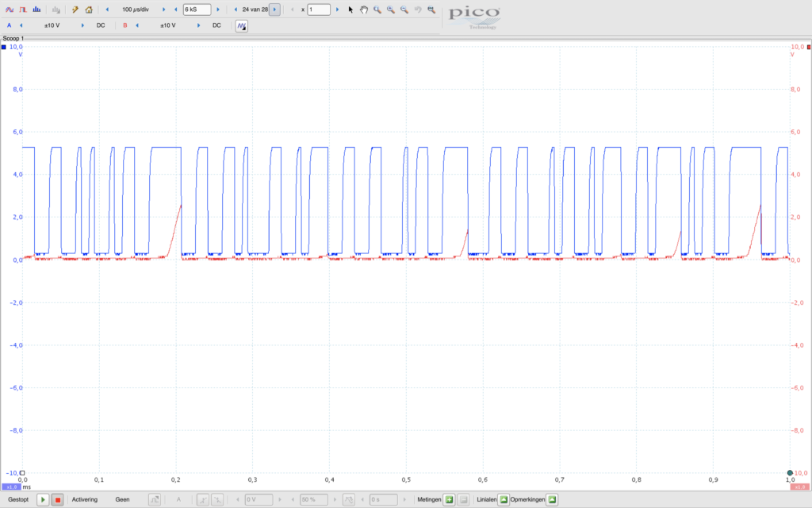This screenshot has width=812, height=508.
Task: Click the green trigger marker at the axis end
Action: (790, 473)
